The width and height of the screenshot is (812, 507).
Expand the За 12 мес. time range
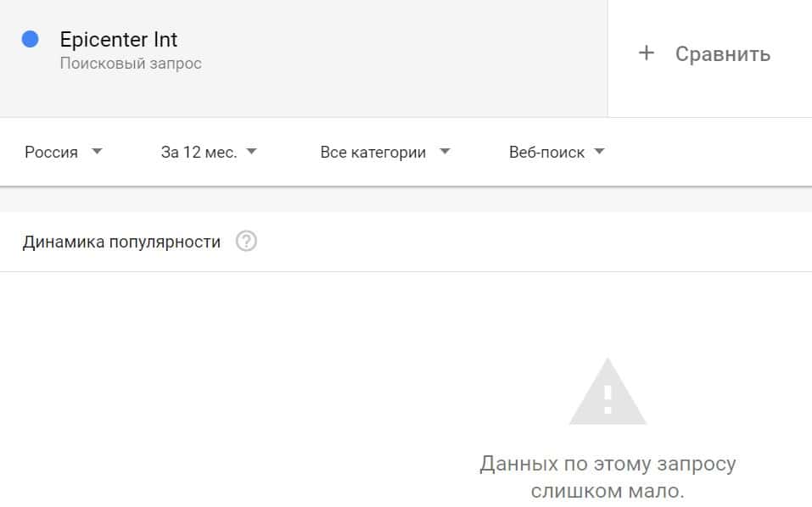[x=199, y=153]
